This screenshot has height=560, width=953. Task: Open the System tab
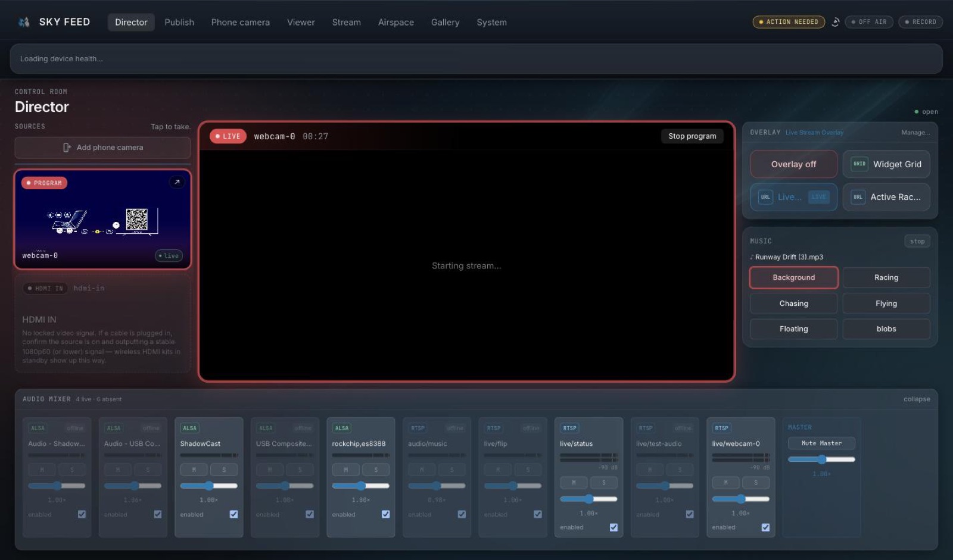click(x=491, y=22)
